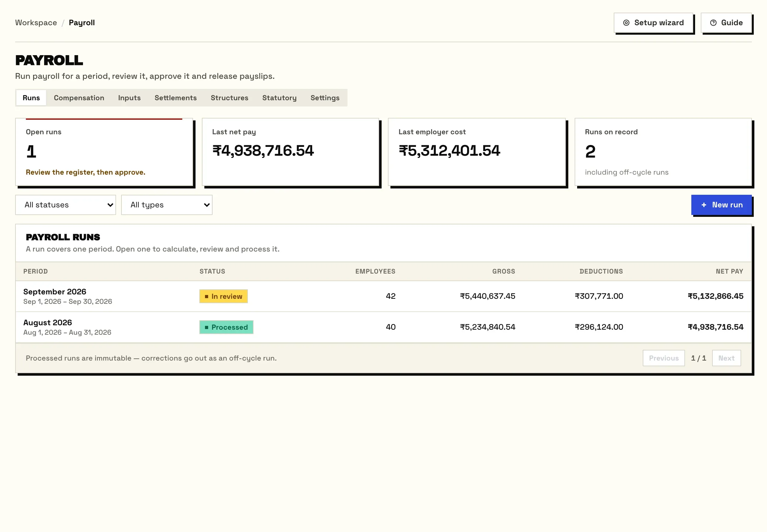This screenshot has height=532, width=767.
Task: Click date range Sep 1, 2026 – Sep 30, 2026
Action: point(68,302)
